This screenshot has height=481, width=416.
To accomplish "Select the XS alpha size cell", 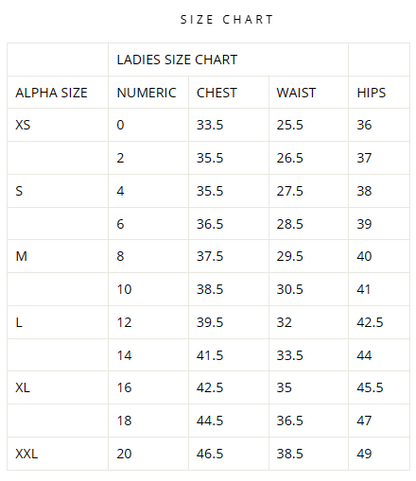I will click(58, 125).
